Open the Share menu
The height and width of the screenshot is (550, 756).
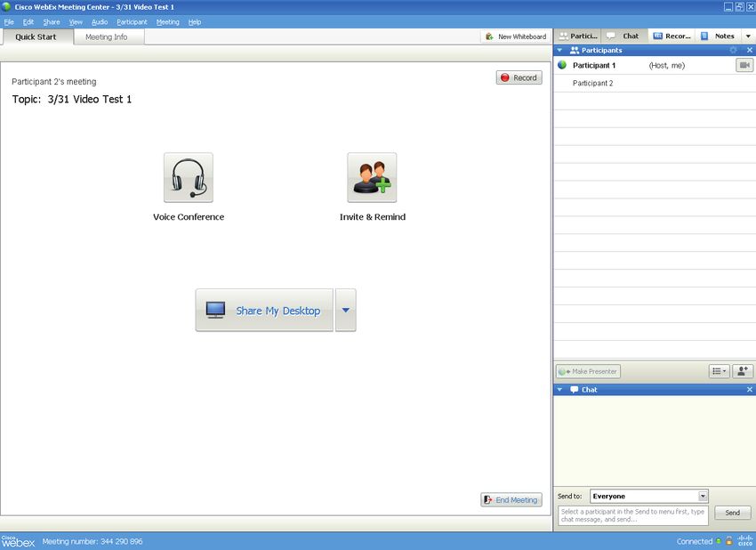pyautogui.click(x=51, y=22)
